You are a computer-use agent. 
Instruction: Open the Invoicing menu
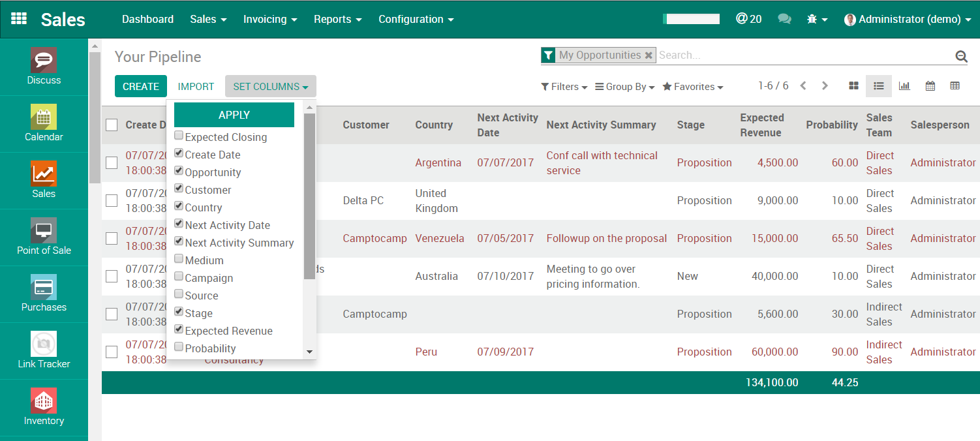270,19
